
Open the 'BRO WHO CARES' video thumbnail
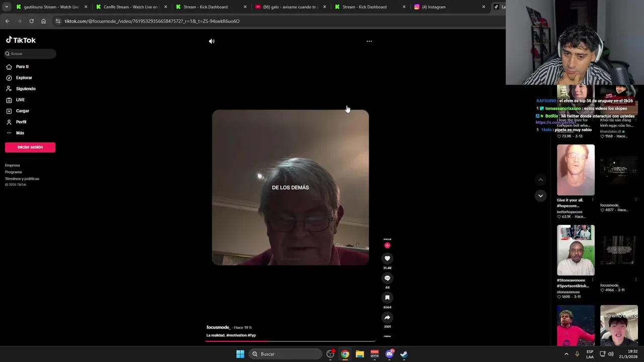[x=619, y=326]
